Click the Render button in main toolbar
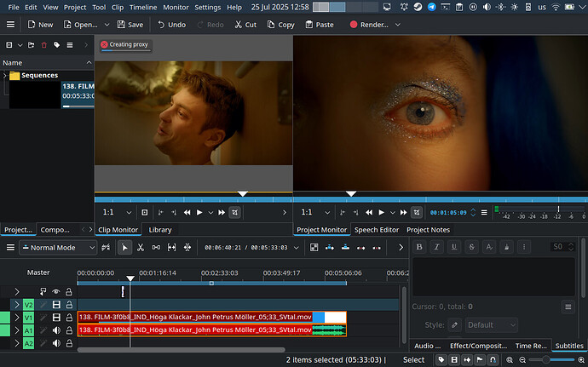Image resolution: width=588 pixels, height=367 pixels. pyautogui.click(x=368, y=25)
